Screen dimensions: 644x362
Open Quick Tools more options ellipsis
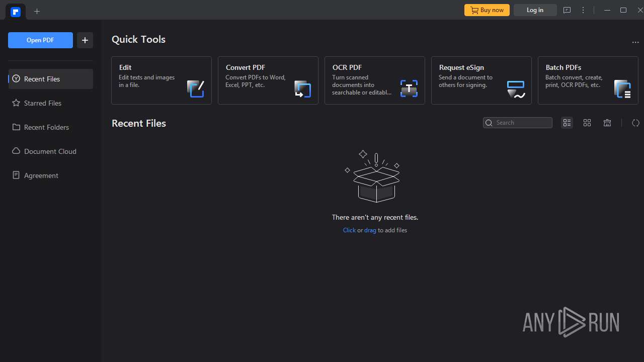point(635,43)
